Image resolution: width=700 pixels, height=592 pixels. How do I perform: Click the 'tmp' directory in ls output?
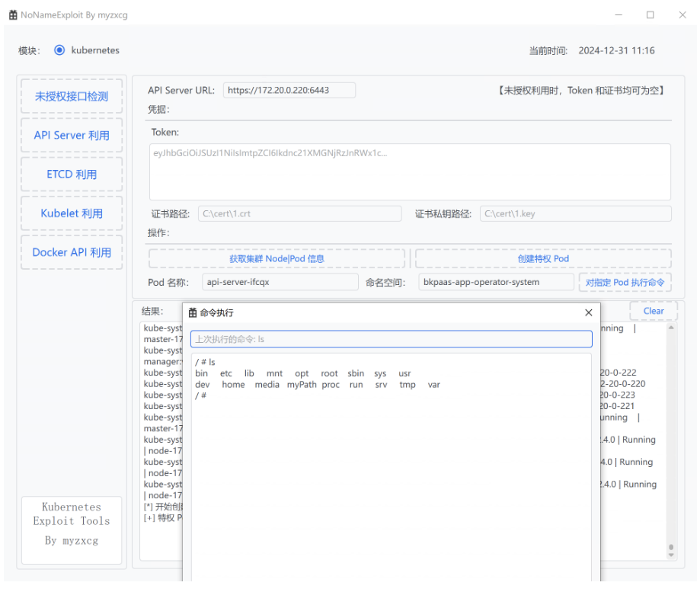[408, 385]
